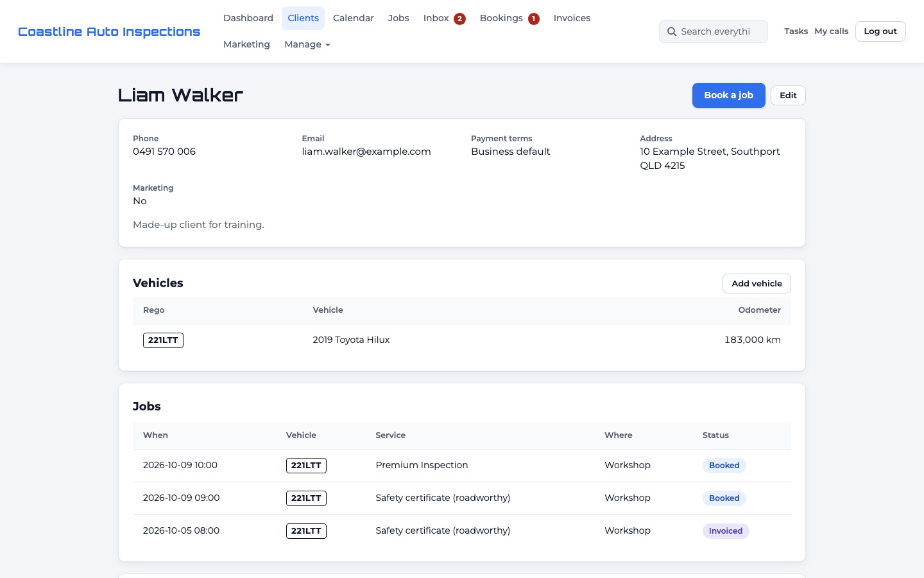
Task: Focus the Search everything field
Action: (714, 31)
